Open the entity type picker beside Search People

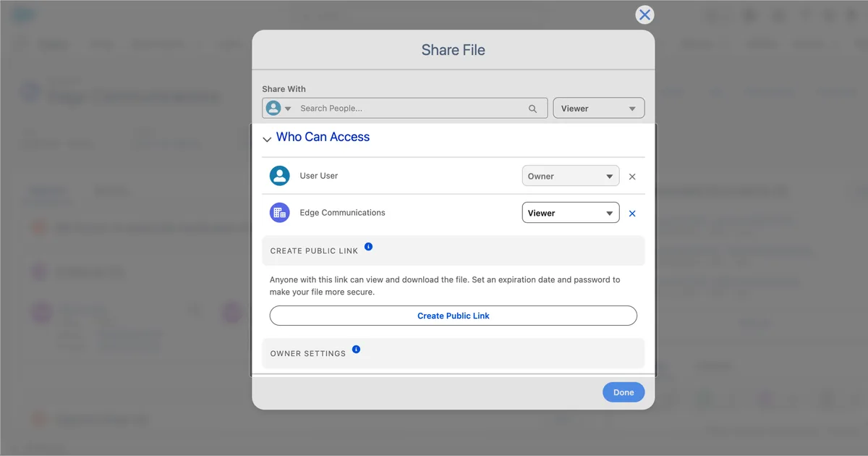point(278,109)
